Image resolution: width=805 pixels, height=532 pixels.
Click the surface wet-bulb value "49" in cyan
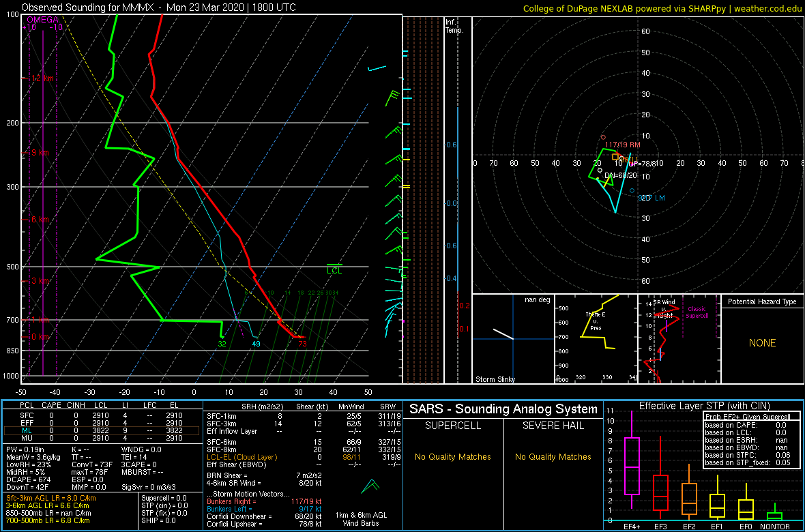click(256, 344)
